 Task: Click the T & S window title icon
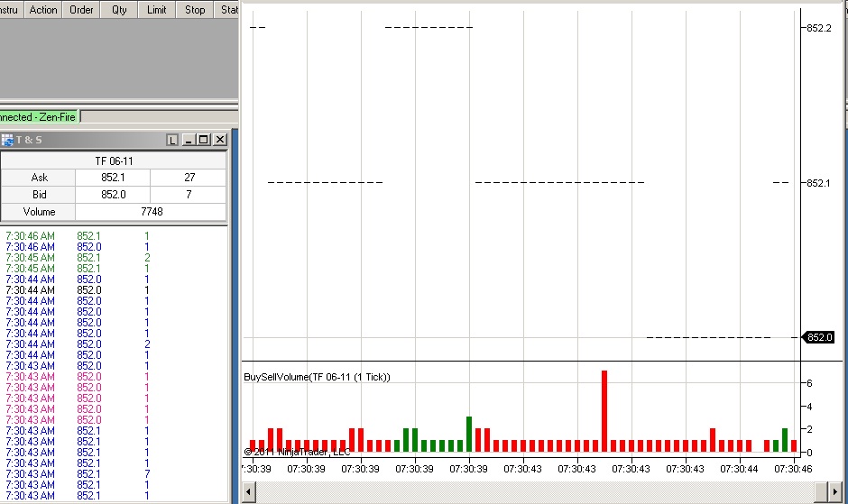point(7,140)
